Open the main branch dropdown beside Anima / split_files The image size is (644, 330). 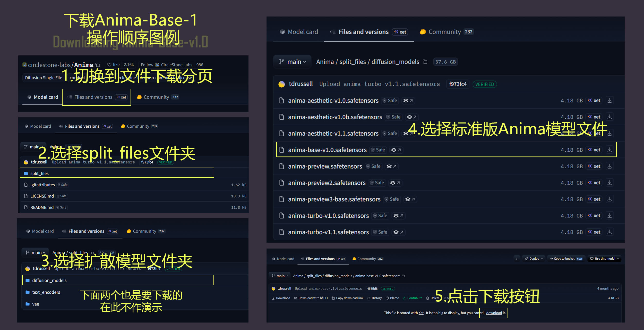(x=36, y=253)
